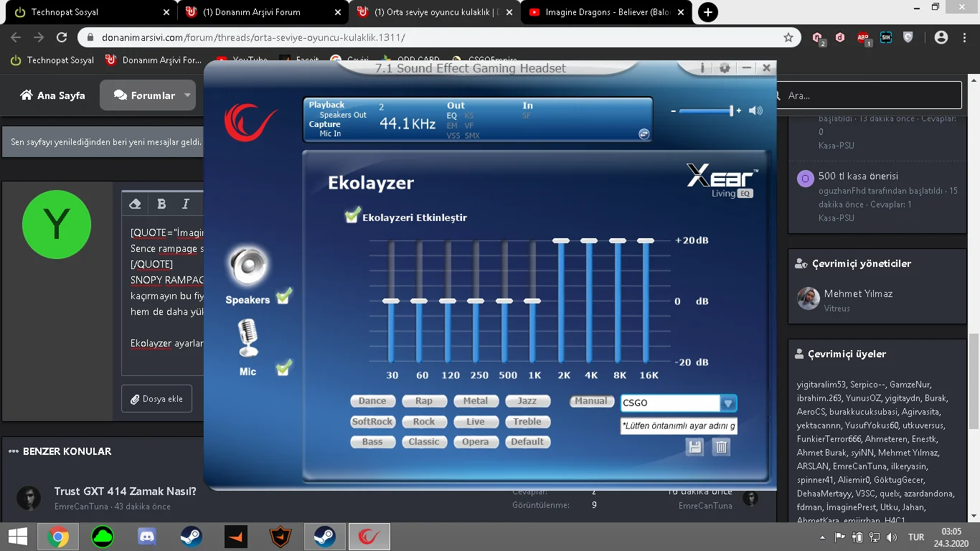This screenshot has height=551, width=980.
Task: Delete the selected preset with the trash icon
Action: [x=721, y=446]
